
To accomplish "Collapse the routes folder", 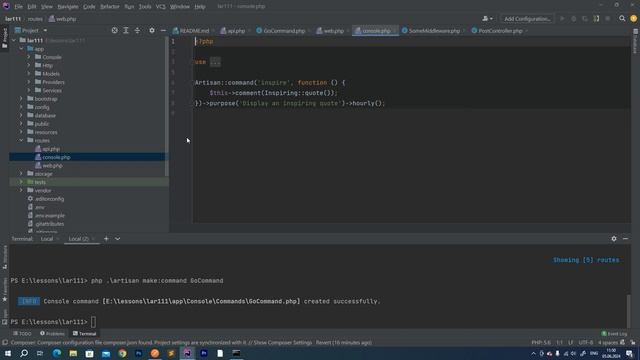I will (21, 140).
